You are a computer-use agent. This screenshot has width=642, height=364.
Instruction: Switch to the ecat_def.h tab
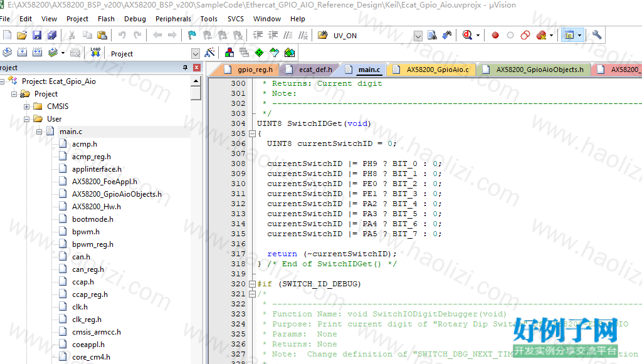click(x=311, y=70)
